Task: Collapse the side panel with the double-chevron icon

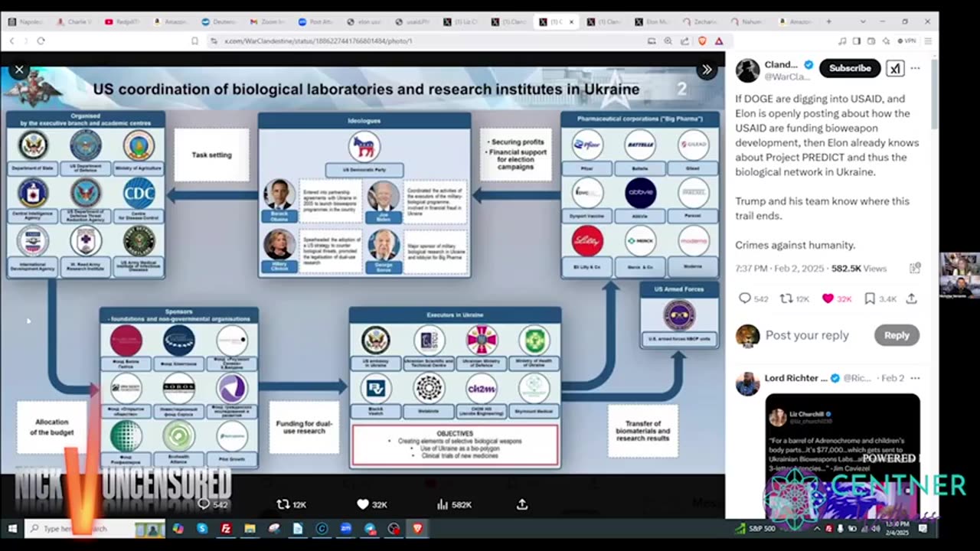Action: (x=707, y=70)
